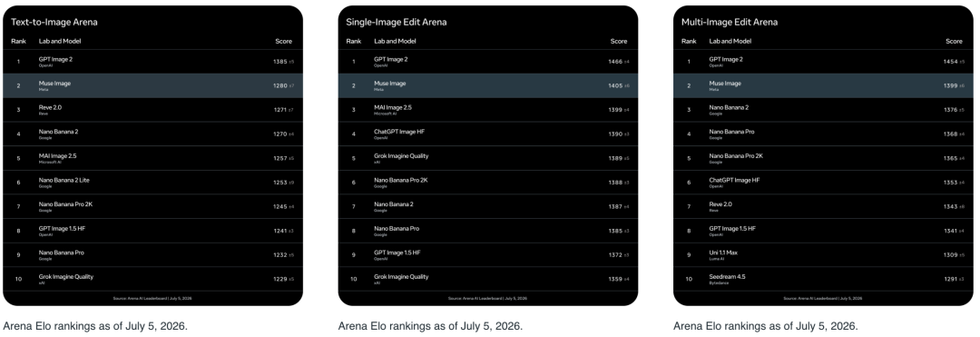Click the MAI Image 2.5 row in Single-Image Edit Arena
Image resolution: width=980 pixels, height=337 pixels.
tap(488, 109)
